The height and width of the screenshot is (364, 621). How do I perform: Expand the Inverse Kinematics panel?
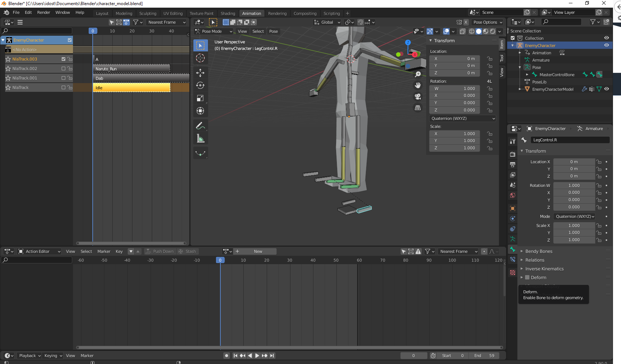tap(544, 269)
